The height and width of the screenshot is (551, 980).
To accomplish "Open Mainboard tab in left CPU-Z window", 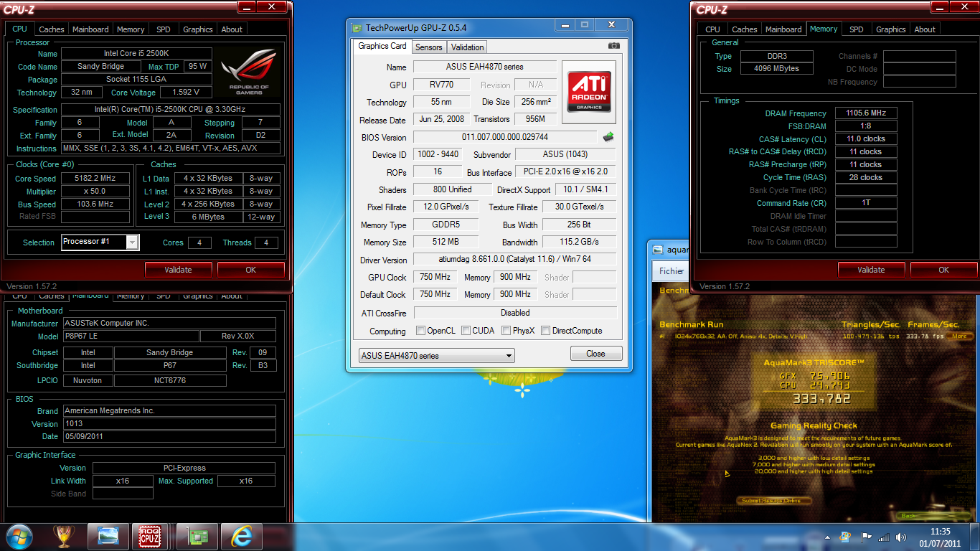I will pyautogui.click(x=90, y=29).
